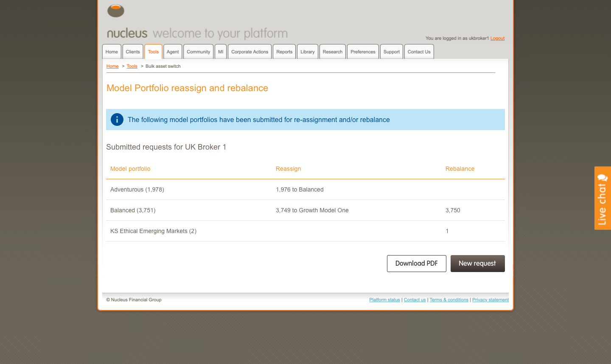
Task: Click the Rebalance column header
Action: point(460,169)
